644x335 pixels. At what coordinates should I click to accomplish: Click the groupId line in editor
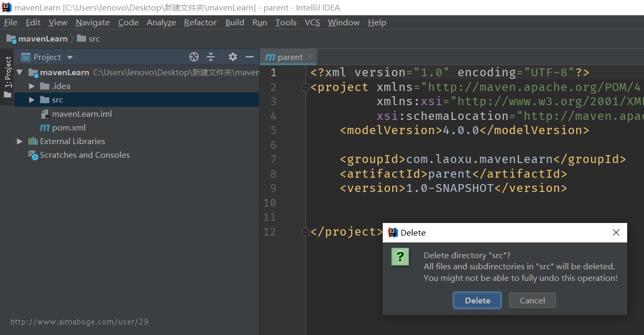[x=483, y=159]
